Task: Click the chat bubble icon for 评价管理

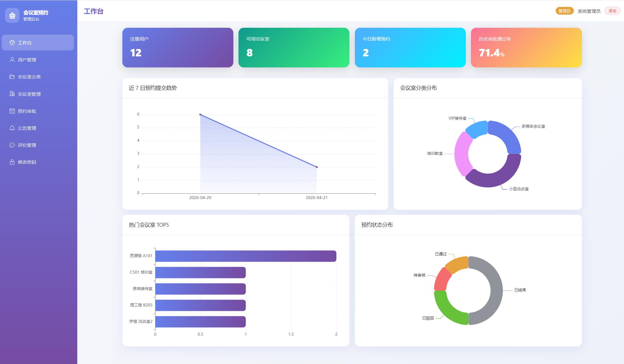Action: pyautogui.click(x=12, y=145)
